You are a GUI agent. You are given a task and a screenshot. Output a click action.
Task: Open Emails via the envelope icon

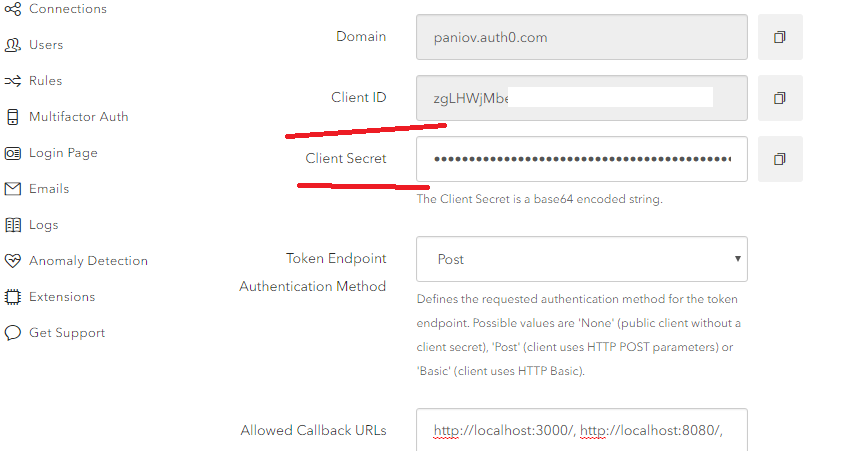coord(13,189)
